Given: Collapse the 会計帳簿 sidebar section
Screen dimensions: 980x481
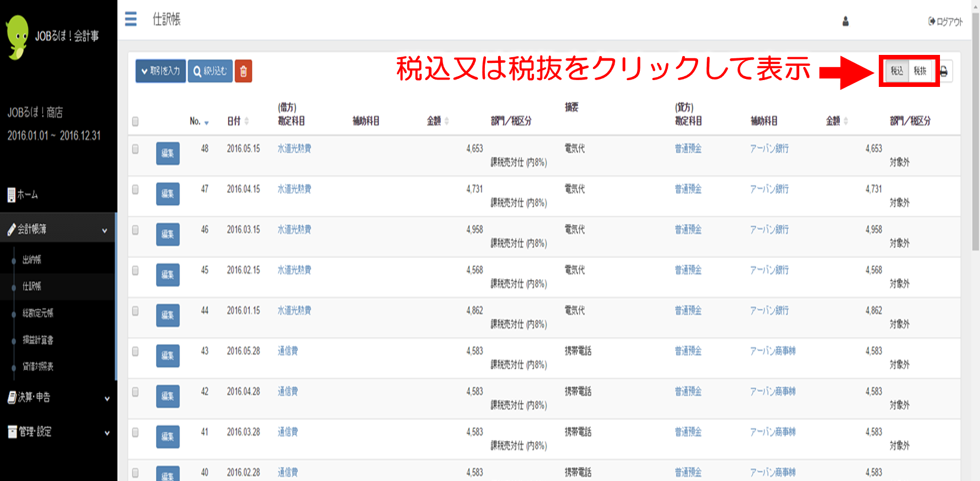Looking at the screenshot, I should (x=58, y=229).
